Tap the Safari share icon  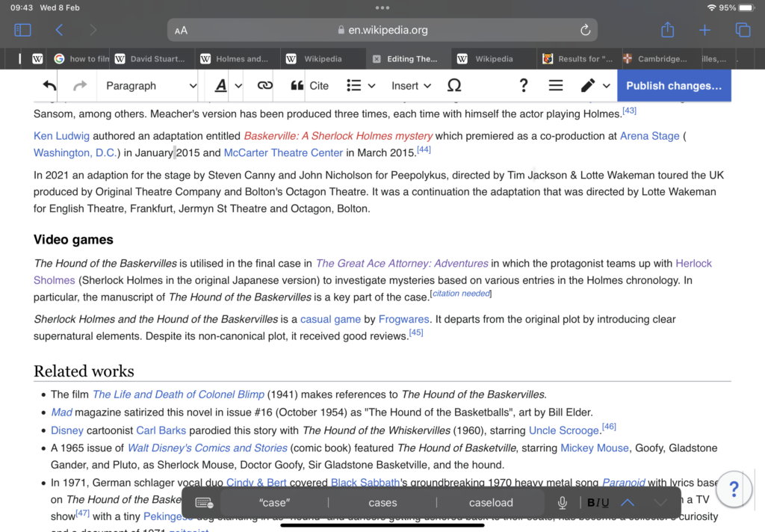tap(667, 30)
